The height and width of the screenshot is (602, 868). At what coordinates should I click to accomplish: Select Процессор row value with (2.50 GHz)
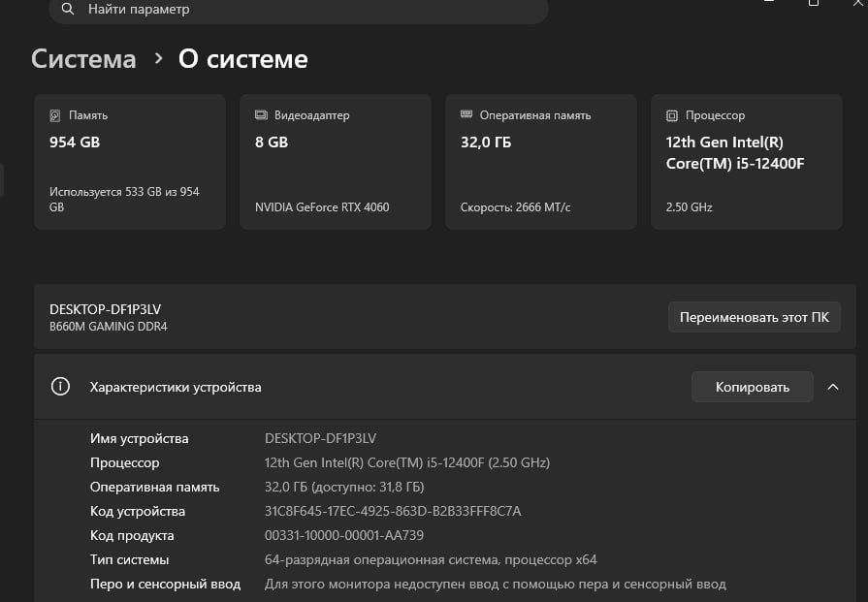[407, 462]
